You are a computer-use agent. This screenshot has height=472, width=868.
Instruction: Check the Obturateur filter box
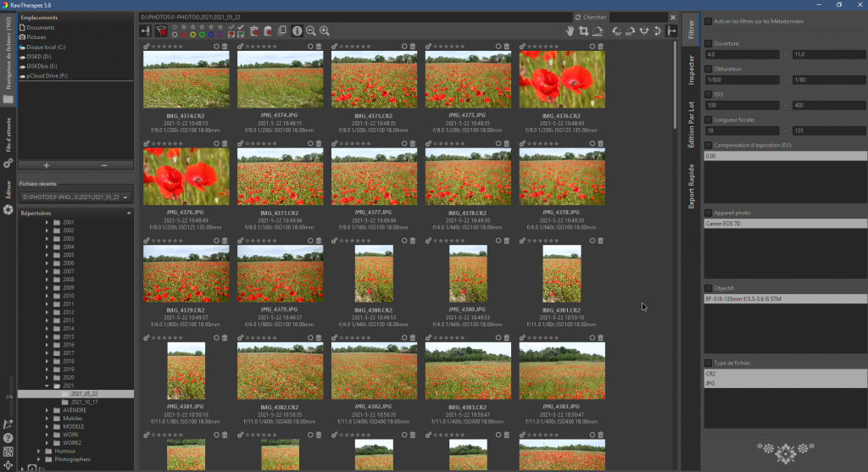708,69
